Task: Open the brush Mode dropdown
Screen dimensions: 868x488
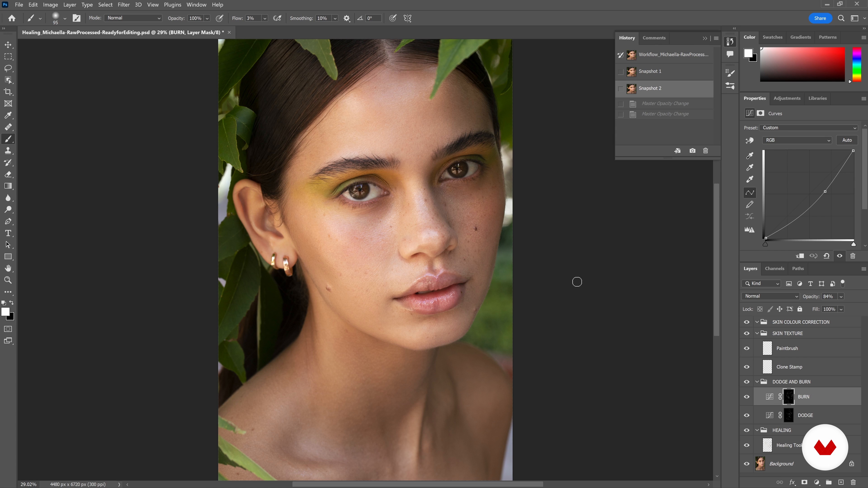Action: [x=133, y=18]
